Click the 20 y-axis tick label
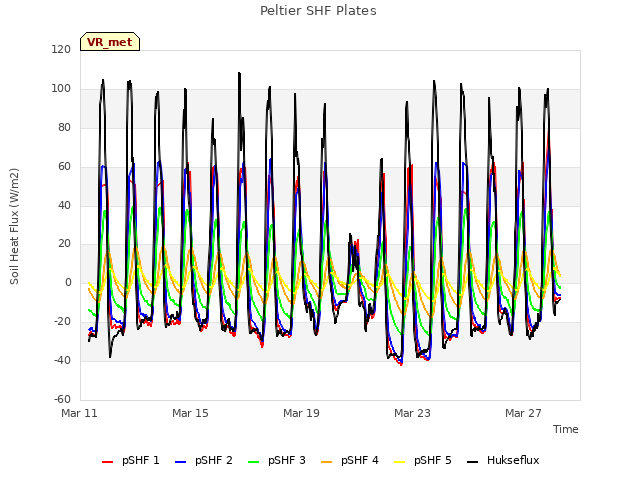 coord(64,244)
